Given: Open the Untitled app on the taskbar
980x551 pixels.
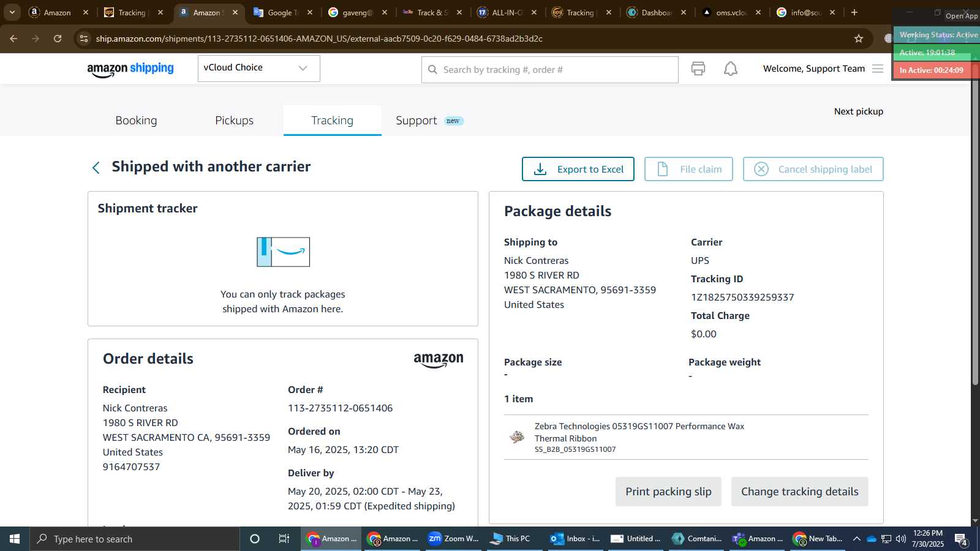Looking at the screenshot, I should pyautogui.click(x=636, y=539).
